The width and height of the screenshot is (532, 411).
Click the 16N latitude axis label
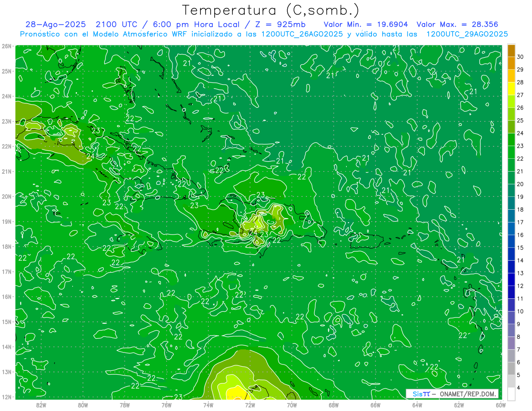[6, 297]
